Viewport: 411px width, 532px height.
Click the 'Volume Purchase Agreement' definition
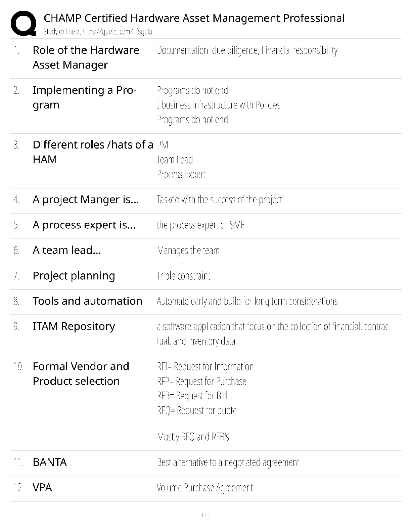point(204,488)
